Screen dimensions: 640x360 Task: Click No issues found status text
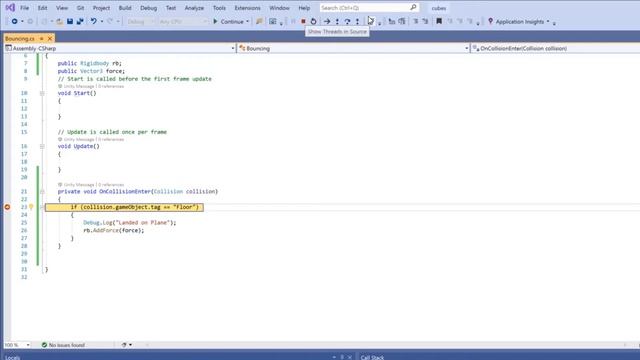(67, 345)
